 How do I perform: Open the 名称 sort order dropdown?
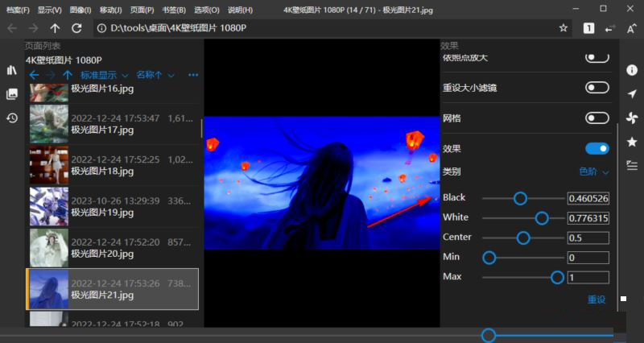click(x=155, y=75)
